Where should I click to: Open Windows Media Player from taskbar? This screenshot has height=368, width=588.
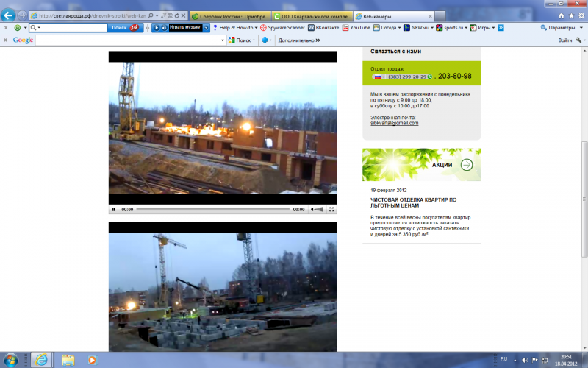92,360
